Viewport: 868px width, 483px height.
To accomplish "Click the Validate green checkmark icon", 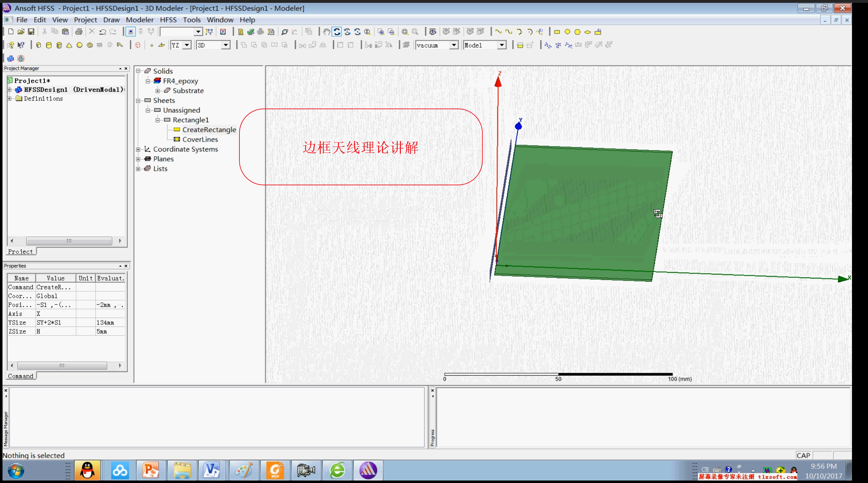I will click(x=251, y=32).
